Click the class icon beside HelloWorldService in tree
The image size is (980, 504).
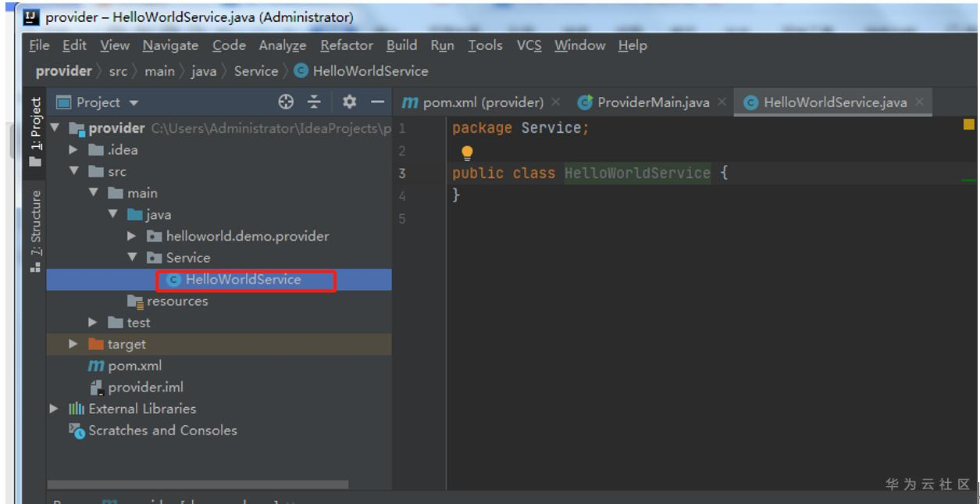click(x=174, y=280)
